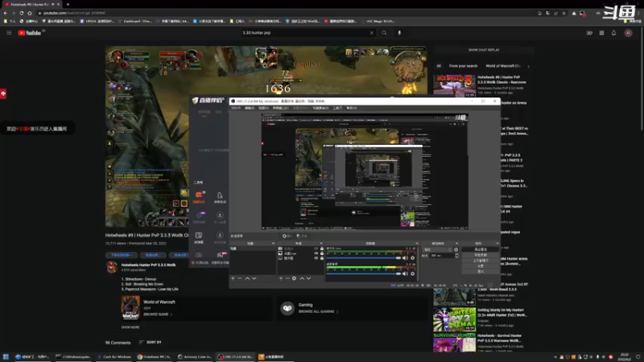Click Scenes dock header popout icon in OBS

273,244
